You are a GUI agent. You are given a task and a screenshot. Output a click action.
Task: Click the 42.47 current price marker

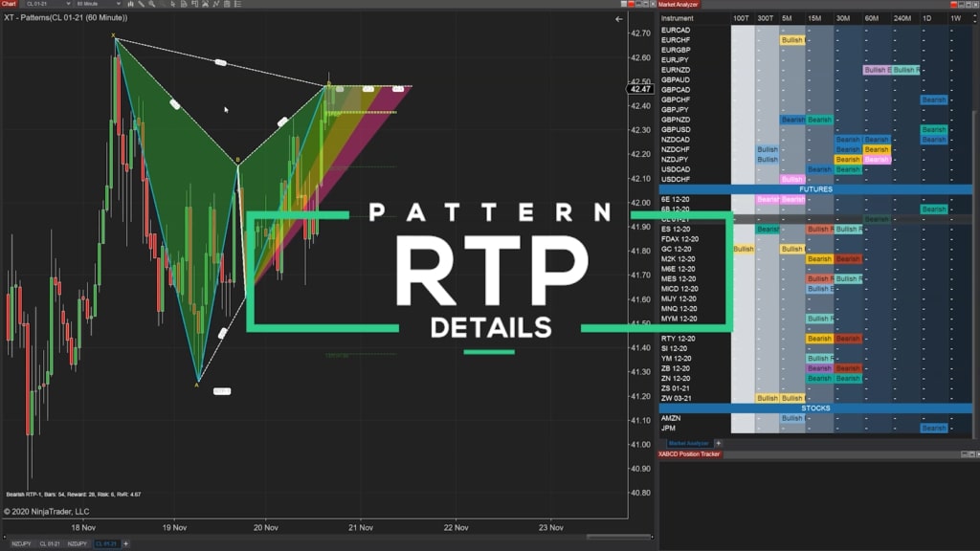click(x=640, y=89)
